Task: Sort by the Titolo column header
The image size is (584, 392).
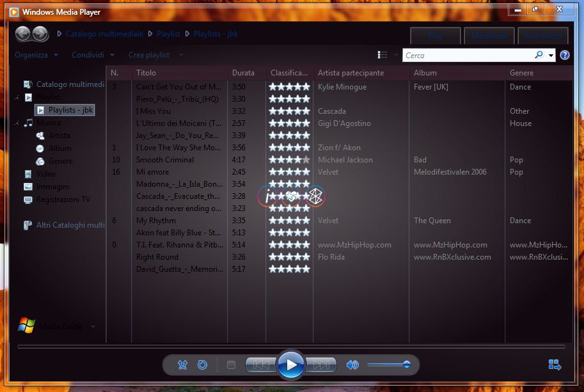Action: tap(179, 73)
